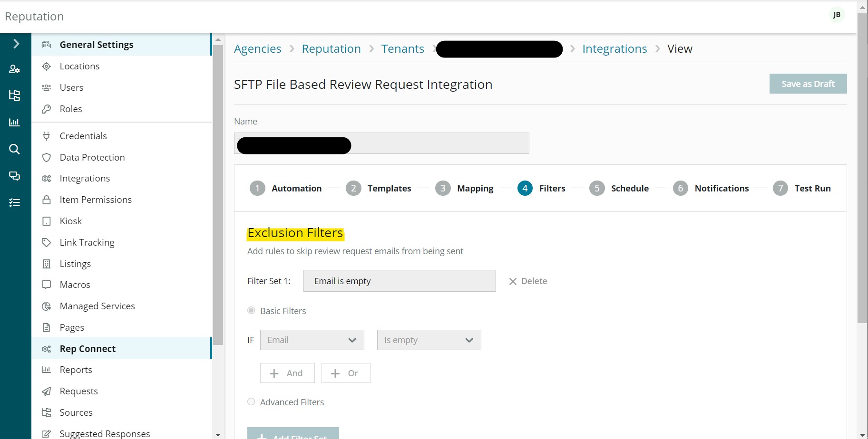Open the Agencies breadcrumb link
868x439 pixels.
point(258,49)
